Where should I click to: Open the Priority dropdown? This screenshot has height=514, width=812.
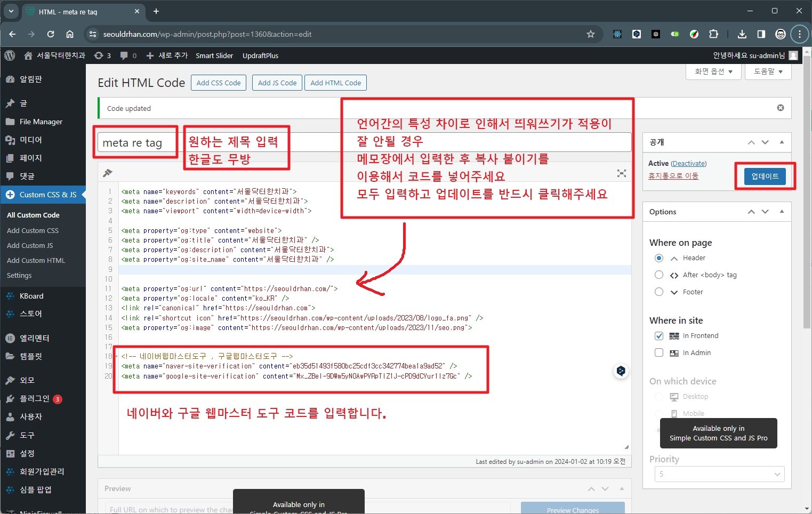point(719,474)
